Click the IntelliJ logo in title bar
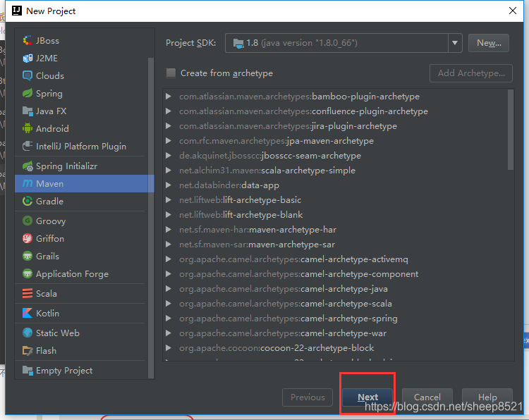This screenshot has width=529, height=420. click(17, 11)
